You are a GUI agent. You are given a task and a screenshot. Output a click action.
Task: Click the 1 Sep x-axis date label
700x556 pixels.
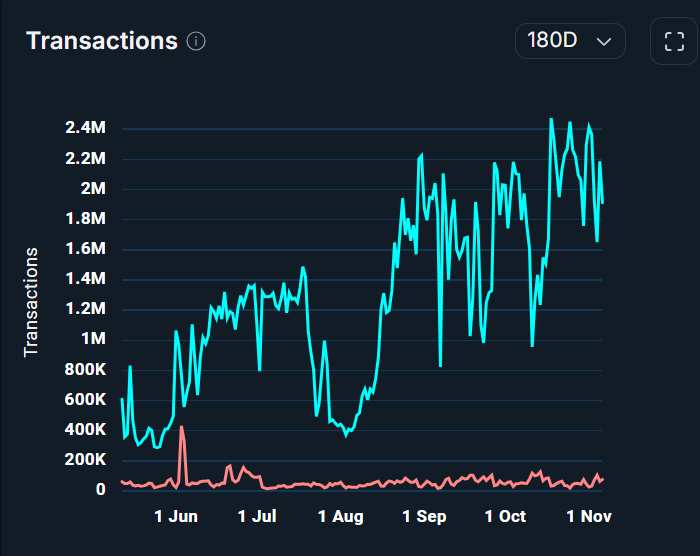(x=424, y=517)
